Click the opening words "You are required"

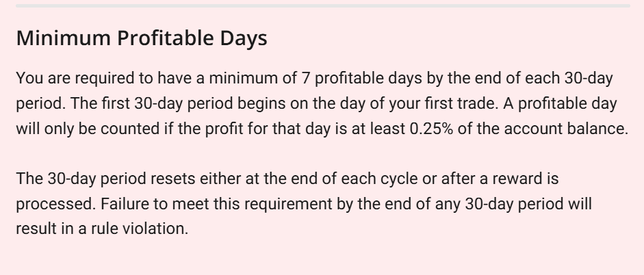pyautogui.click(x=62, y=78)
